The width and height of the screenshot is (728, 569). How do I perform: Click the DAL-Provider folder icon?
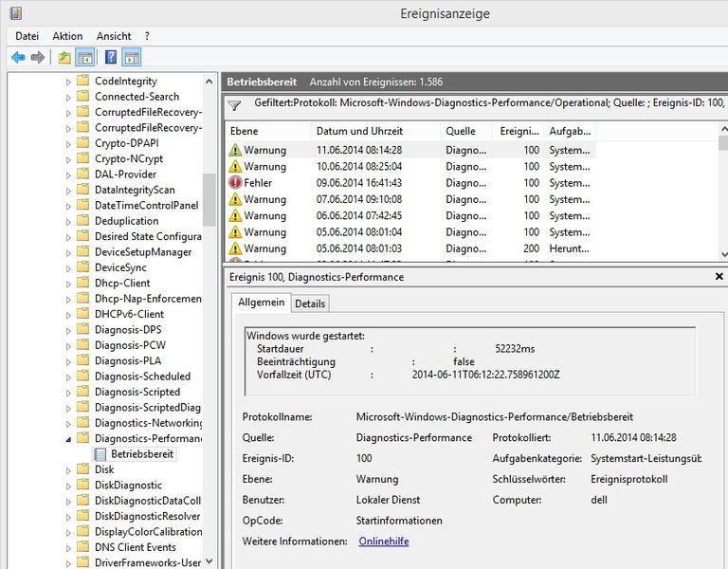(83, 174)
